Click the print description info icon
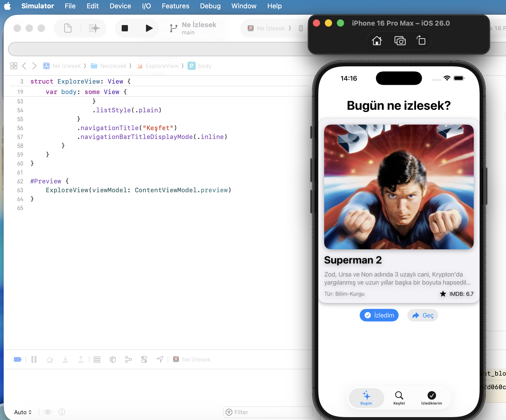Screen dimensions: 506x420 click(62, 412)
